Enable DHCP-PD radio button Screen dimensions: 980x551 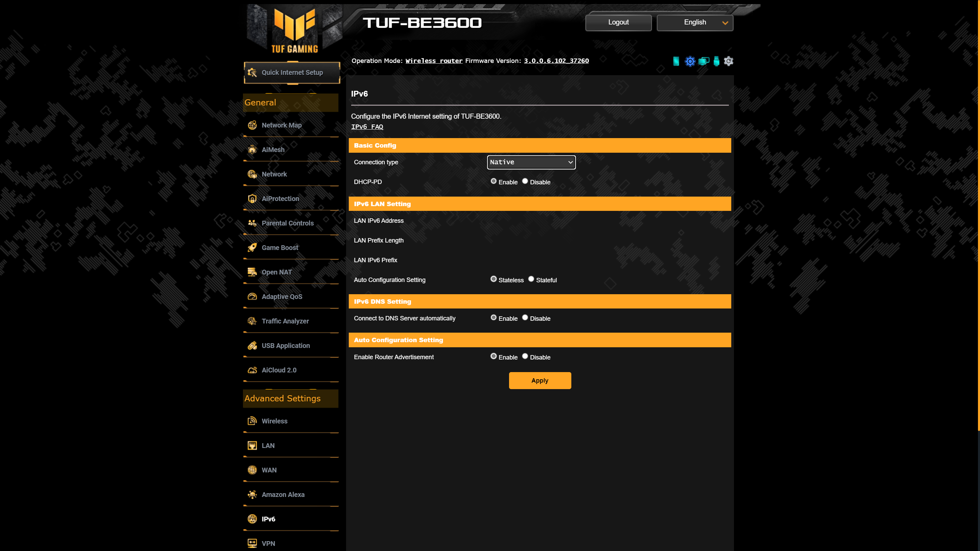(493, 181)
